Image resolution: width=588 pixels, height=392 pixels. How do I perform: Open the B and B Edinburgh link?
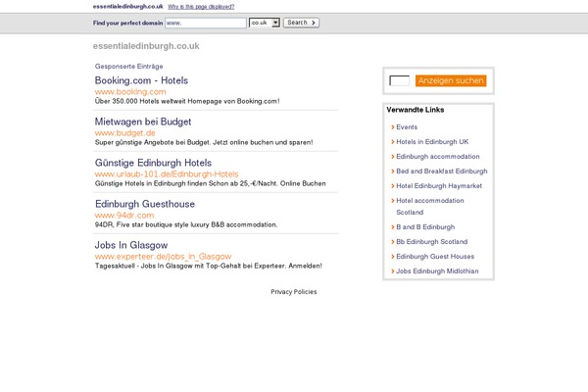[425, 227]
